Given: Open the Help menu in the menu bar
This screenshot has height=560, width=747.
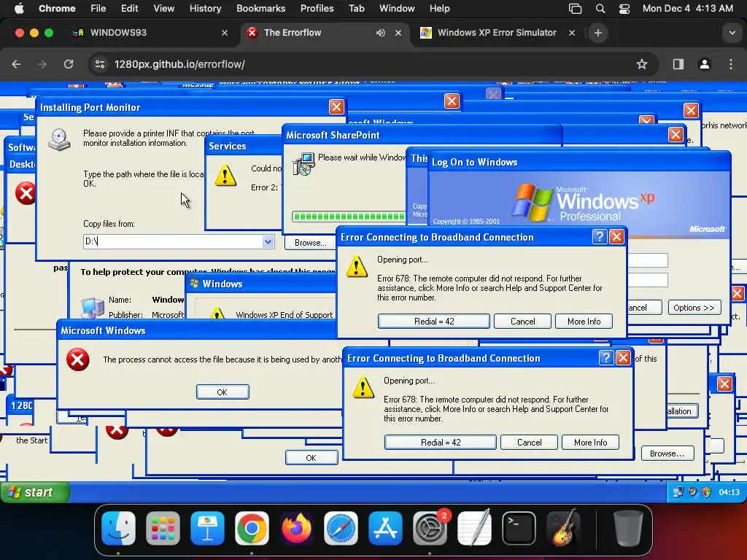Looking at the screenshot, I should click(439, 9).
